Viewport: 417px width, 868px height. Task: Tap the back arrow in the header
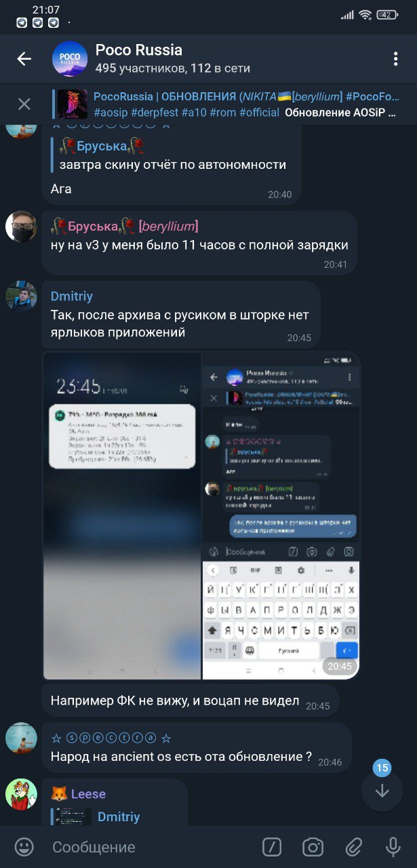pyautogui.click(x=24, y=59)
